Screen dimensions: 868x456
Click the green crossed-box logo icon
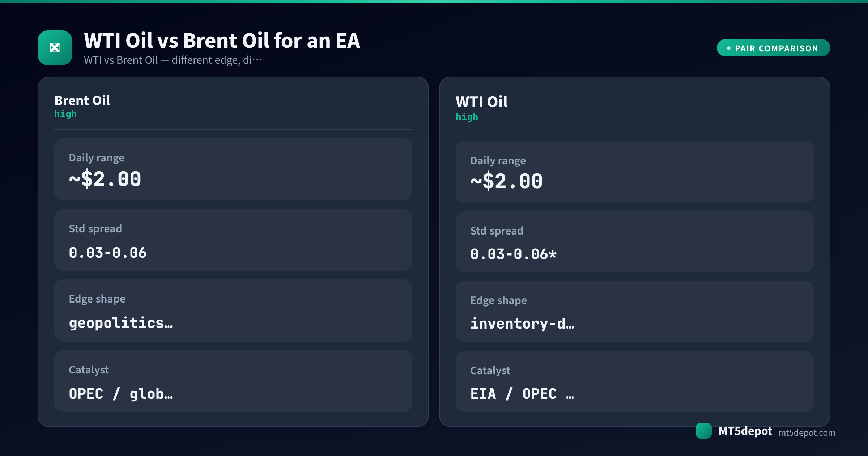click(x=55, y=48)
